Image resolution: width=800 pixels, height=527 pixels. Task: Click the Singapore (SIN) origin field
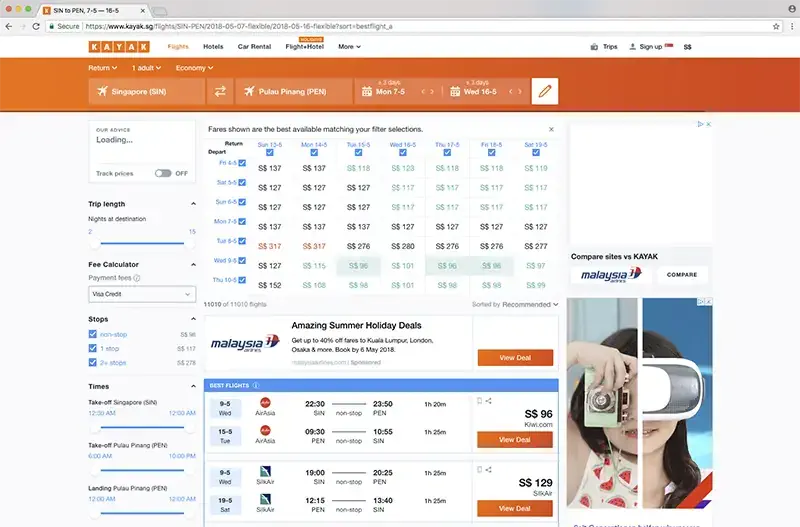click(146, 91)
